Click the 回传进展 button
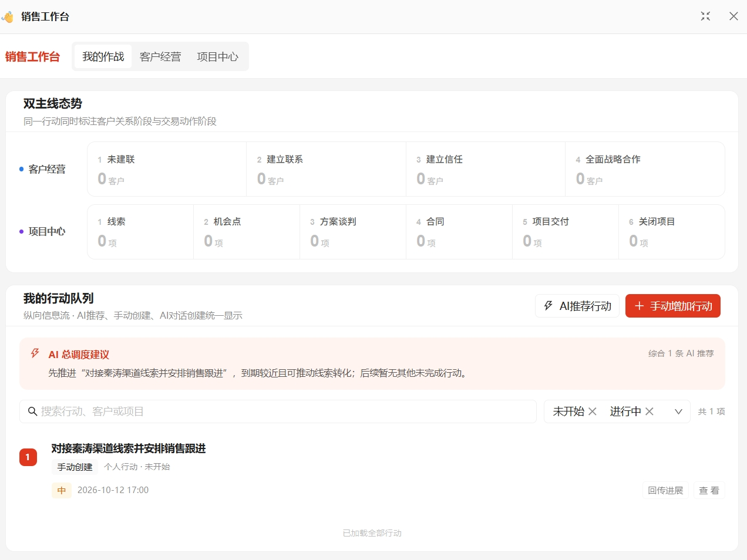747x560 pixels. coord(665,491)
